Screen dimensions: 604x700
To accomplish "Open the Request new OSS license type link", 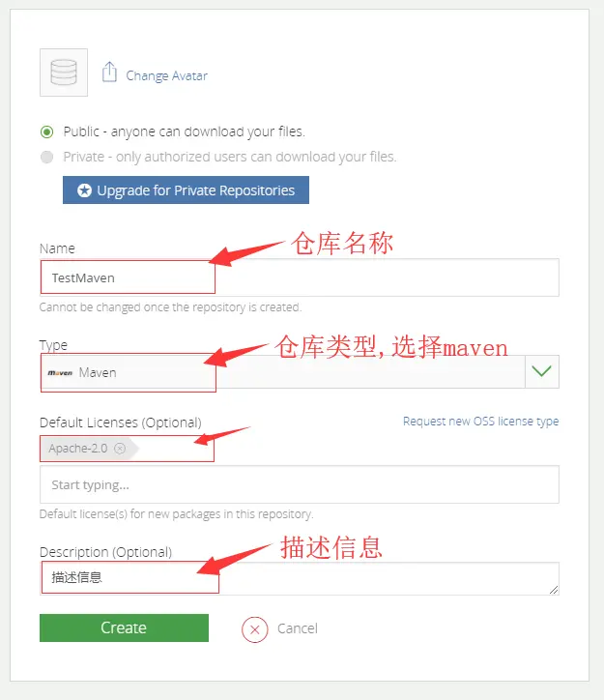I will [x=481, y=422].
